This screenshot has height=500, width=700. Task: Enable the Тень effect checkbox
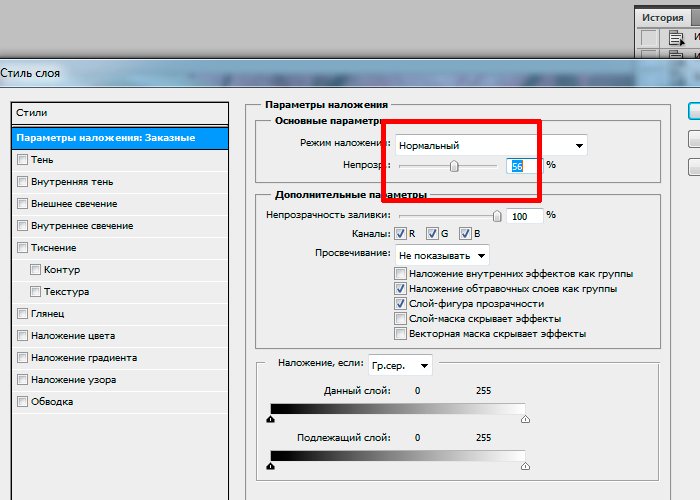click(22, 160)
